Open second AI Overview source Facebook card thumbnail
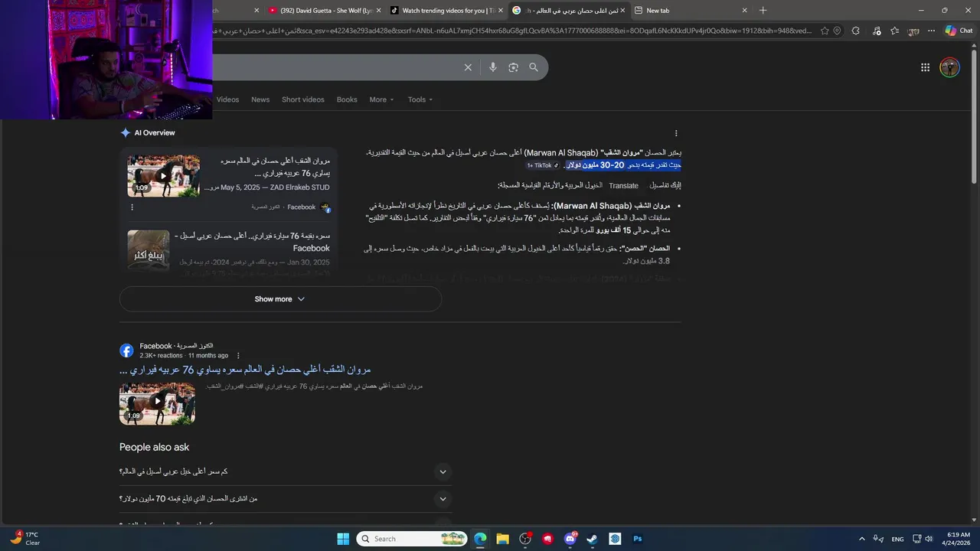This screenshot has height=551, width=980. [149, 250]
